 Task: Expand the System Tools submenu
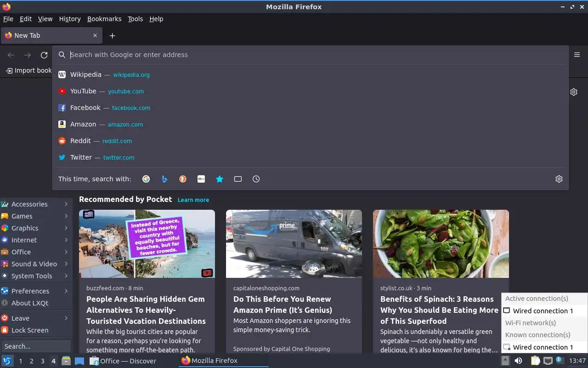coord(36,276)
